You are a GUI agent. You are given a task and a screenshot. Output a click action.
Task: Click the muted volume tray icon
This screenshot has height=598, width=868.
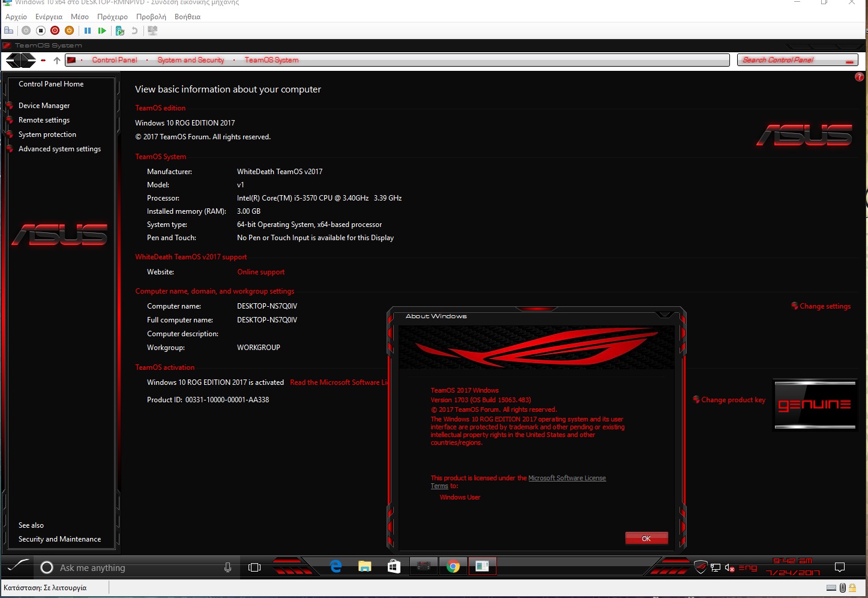tap(730, 567)
